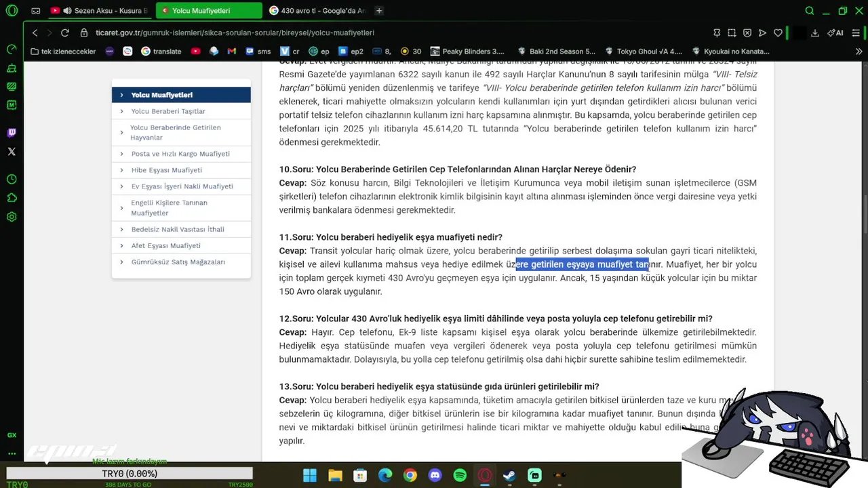This screenshot has width=868, height=488.
Task: Click the pin icon in address bar
Action: pos(717,33)
